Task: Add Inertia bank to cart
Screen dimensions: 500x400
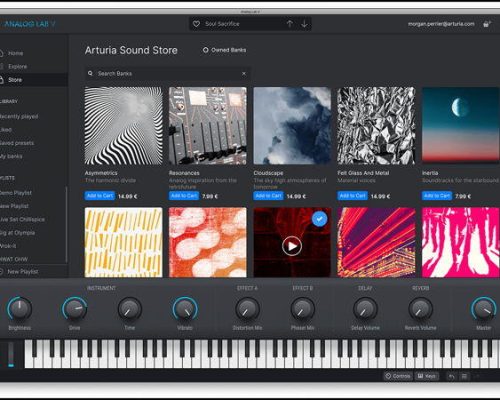Action: point(437,196)
